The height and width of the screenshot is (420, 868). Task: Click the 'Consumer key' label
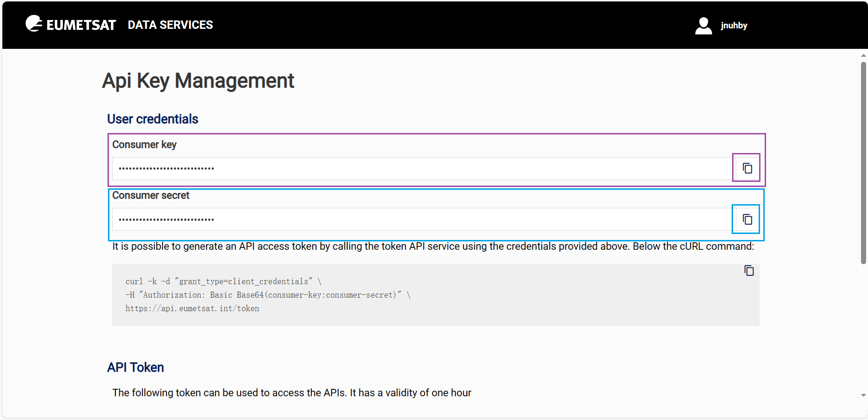coord(144,145)
